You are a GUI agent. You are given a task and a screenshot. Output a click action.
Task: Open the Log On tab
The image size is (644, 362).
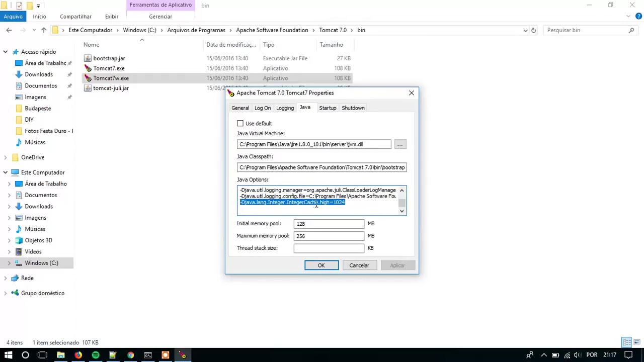point(263,108)
